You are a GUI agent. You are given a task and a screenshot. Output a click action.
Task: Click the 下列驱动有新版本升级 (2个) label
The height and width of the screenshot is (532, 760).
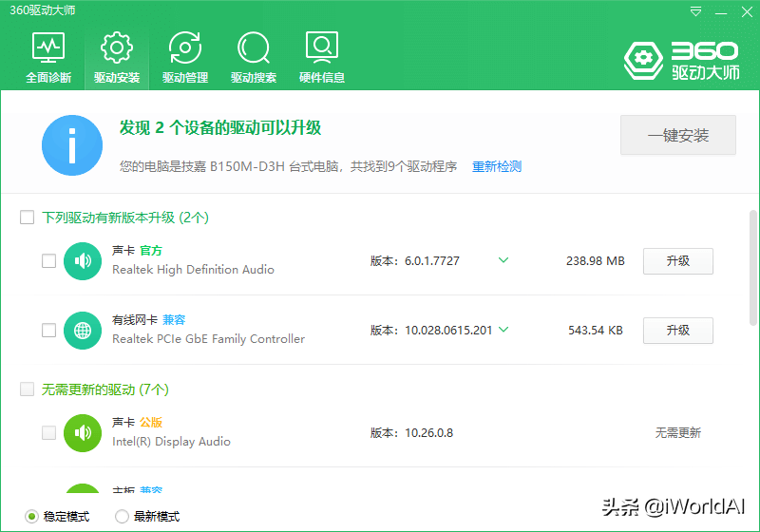click(x=125, y=218)
